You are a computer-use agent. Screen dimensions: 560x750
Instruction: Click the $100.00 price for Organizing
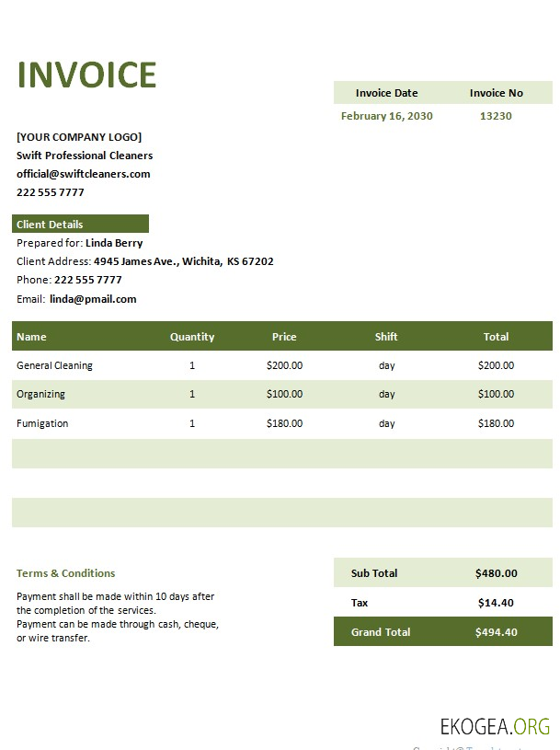[284, 394]
